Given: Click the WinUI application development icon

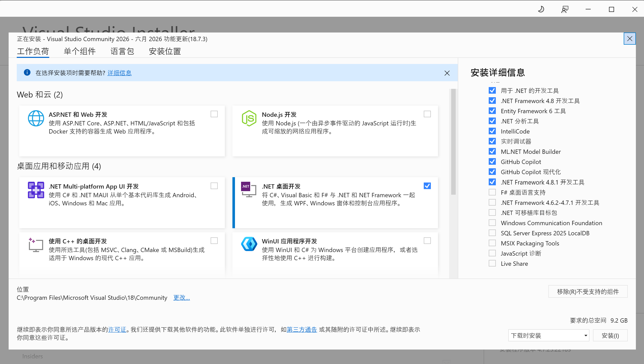Looking at the screenshot, I should [249, 244].
